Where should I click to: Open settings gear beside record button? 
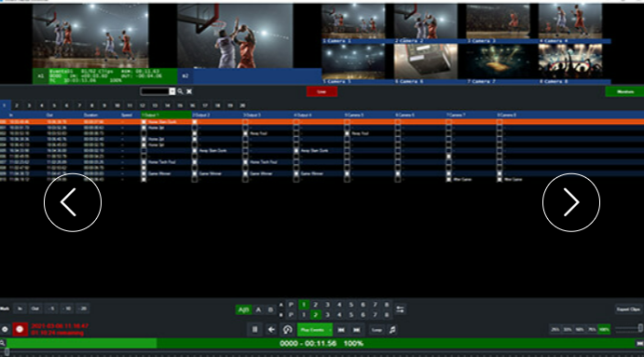click(5, 329)
